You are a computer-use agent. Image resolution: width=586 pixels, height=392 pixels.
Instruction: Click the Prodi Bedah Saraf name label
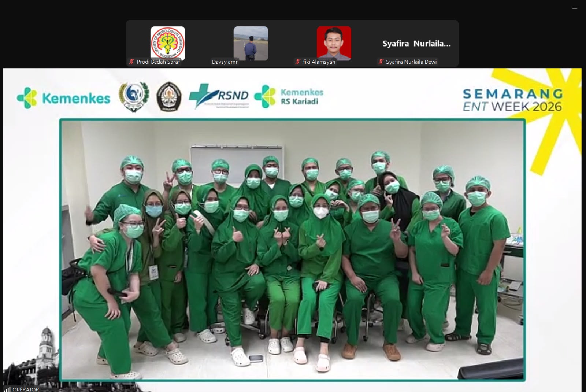coord(158,62)
